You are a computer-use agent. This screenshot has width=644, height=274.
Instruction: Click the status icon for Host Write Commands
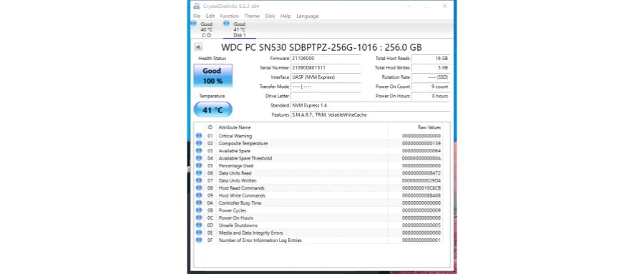[199, 195]
